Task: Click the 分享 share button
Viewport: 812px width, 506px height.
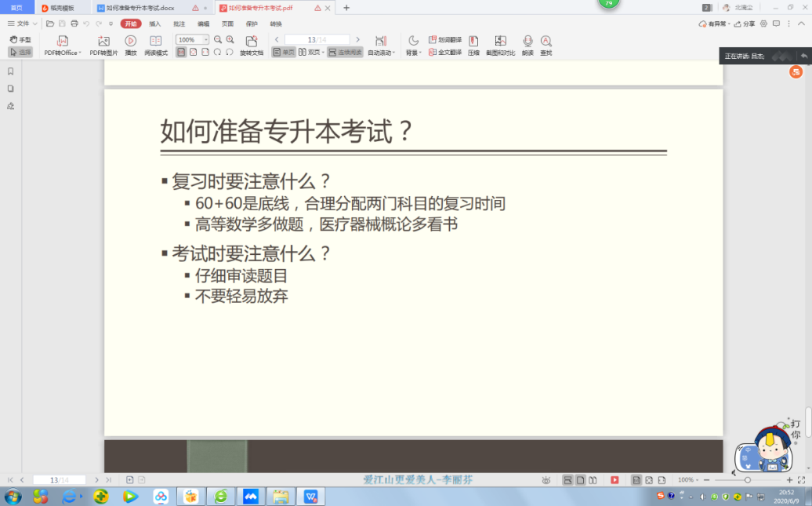Action: [x=745, y=24]
